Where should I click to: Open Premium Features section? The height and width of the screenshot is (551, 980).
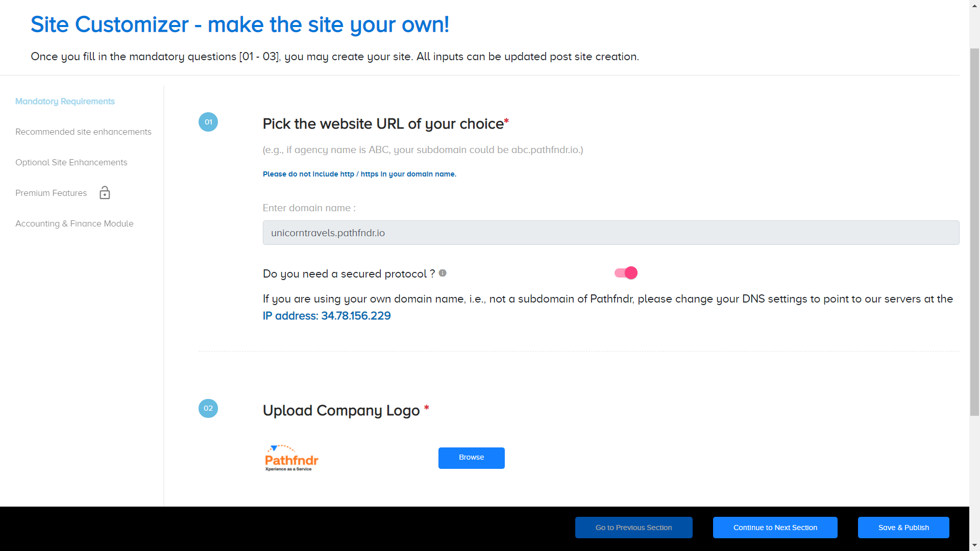tap(51, 193)
